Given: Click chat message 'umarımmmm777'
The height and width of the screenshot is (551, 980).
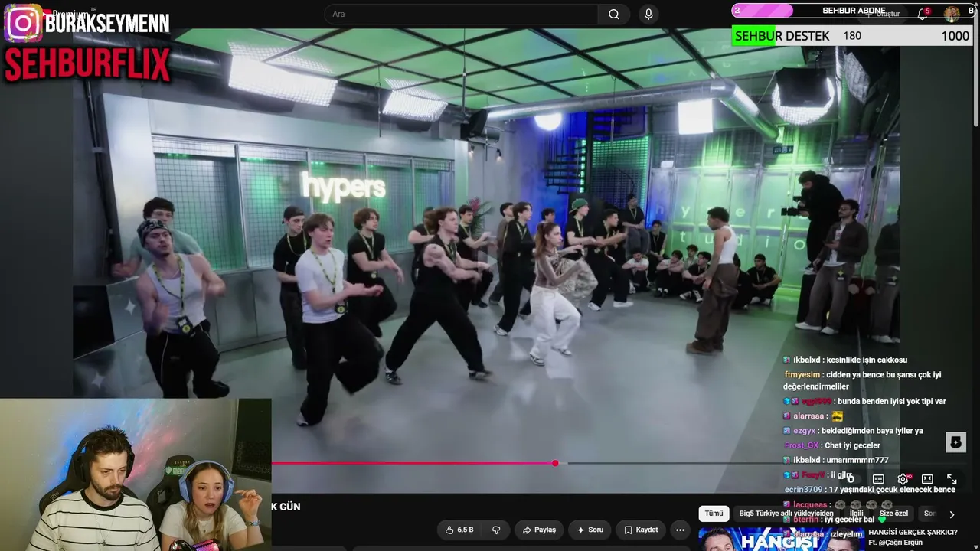Looking at the screenshot, I should coord(857,460).
